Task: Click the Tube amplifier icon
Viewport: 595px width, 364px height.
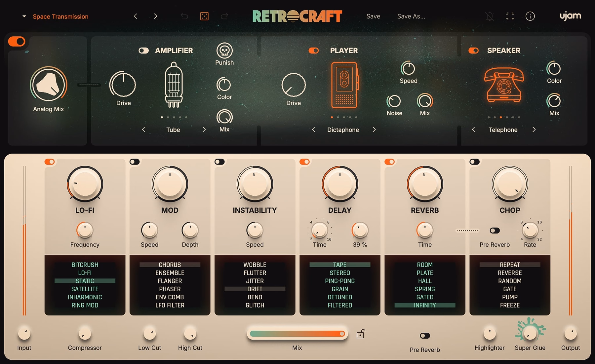Action: point(174,85)
